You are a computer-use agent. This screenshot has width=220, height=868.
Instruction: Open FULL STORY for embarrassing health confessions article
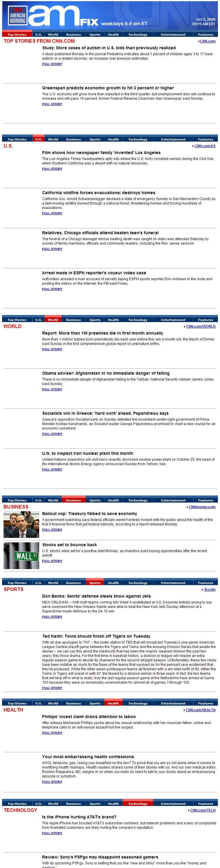pyautogui.click(x=52, y=782)
